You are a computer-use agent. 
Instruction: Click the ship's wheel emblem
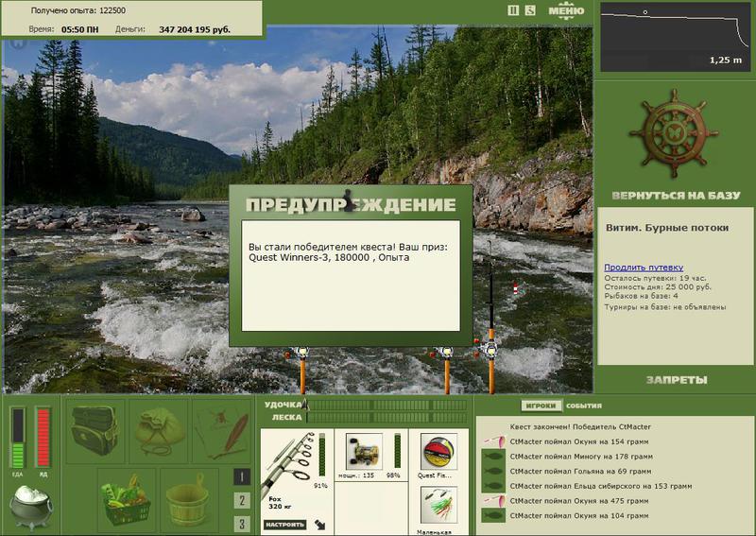point(674,133)
